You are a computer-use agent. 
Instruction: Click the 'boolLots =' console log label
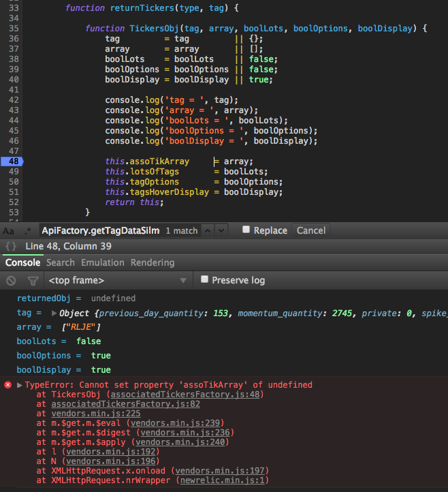click(42, 341)
